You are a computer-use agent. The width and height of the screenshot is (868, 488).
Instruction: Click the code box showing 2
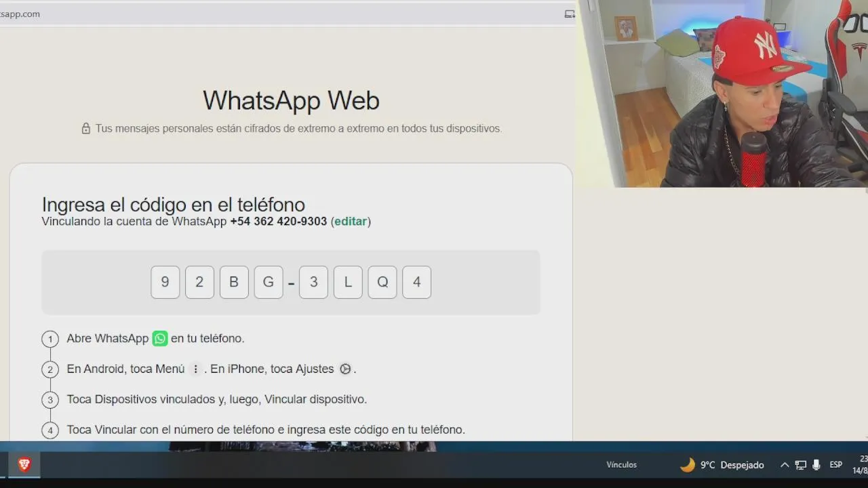199,282
